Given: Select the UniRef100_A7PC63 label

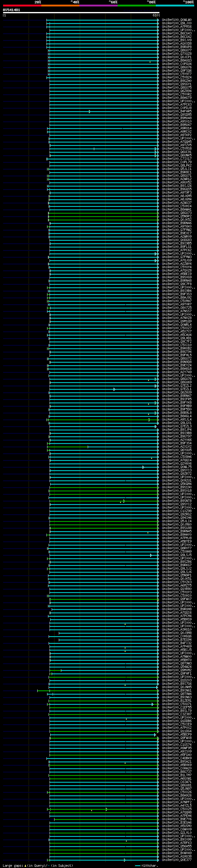Looking at the screenshot, I should [x=177, y=105].
